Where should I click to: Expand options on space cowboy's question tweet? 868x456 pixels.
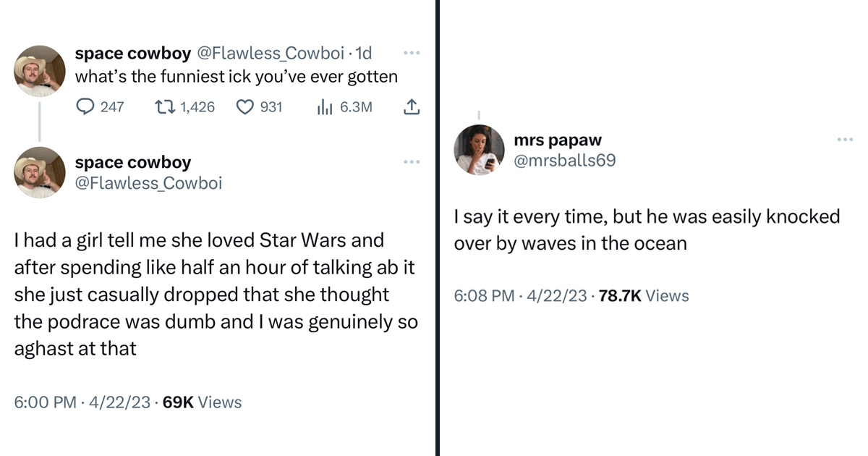pyautogui.click(x=412, y=52)
